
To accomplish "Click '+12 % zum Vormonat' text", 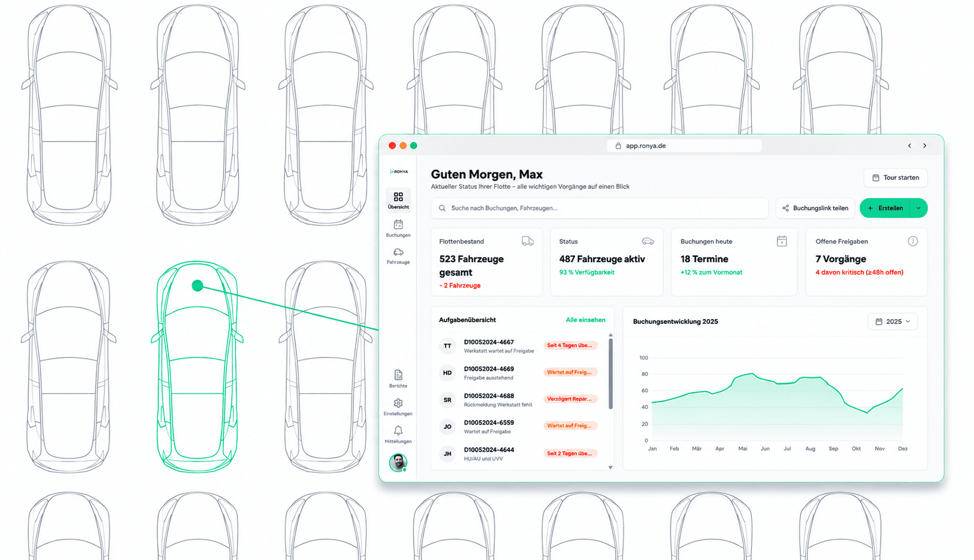I will click(x=711, y=273).
